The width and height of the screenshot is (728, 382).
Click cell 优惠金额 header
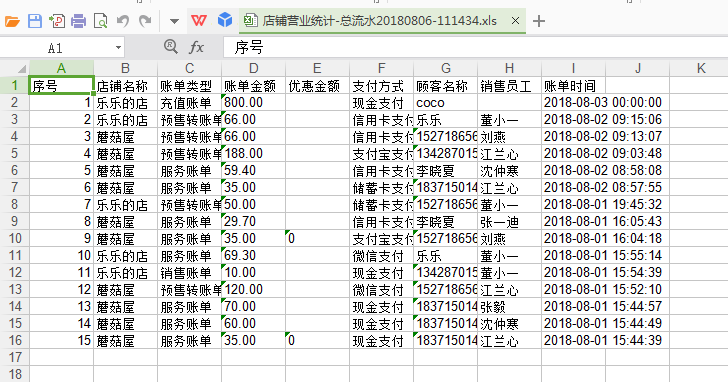pos(318,86)
